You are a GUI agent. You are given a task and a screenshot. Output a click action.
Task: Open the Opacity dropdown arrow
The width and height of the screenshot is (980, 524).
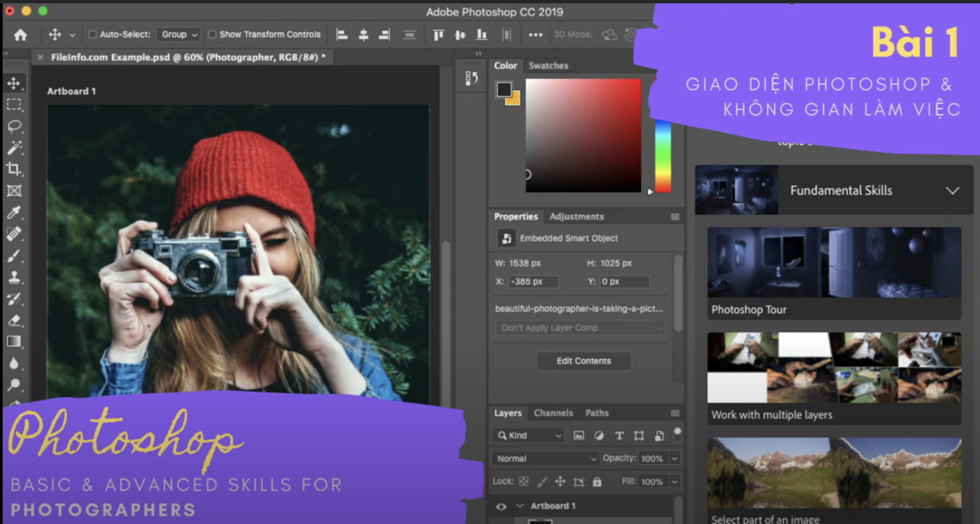674,459
